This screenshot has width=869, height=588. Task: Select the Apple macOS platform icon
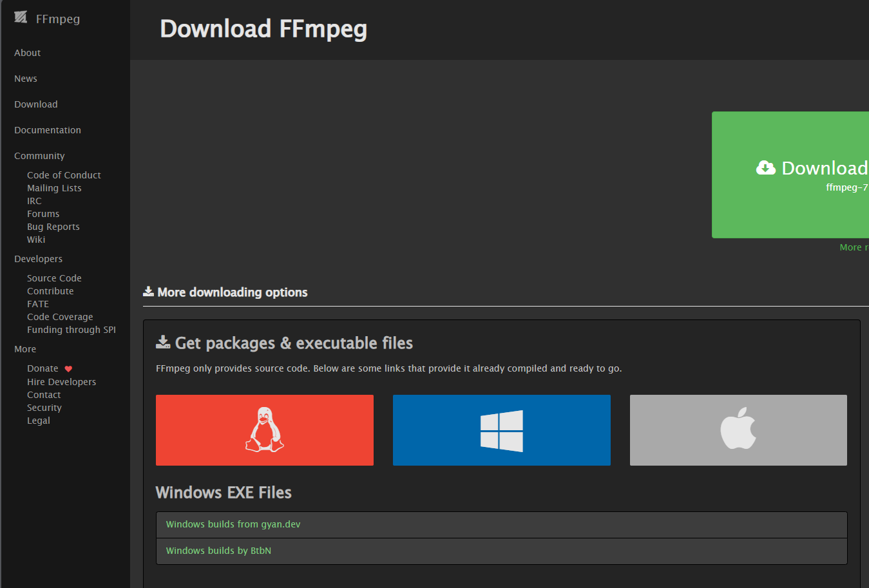point(738,430)
